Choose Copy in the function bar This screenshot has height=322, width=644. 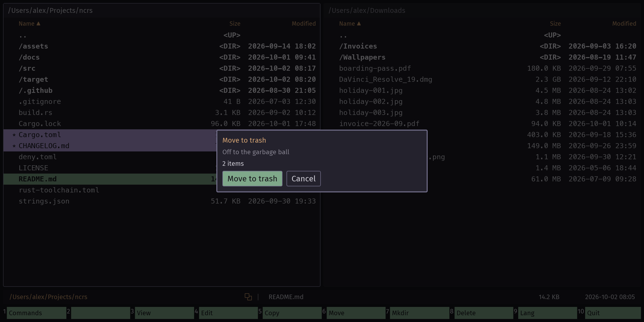click(x=292, y=313)
